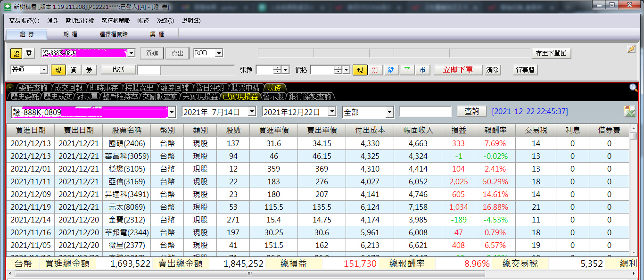Switch to the 興櫃 main tab
Viewport: 644px width, 280px height.
pyautogui.click(x=157, y=34)
